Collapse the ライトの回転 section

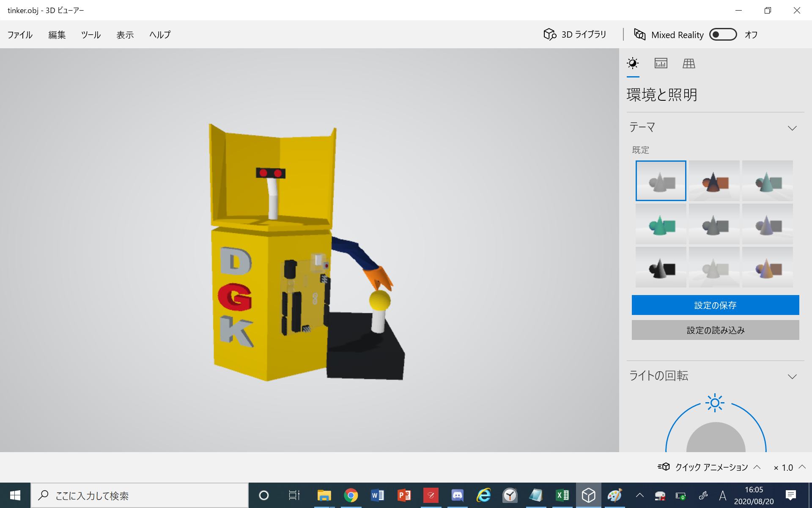(x=792, y=376)
